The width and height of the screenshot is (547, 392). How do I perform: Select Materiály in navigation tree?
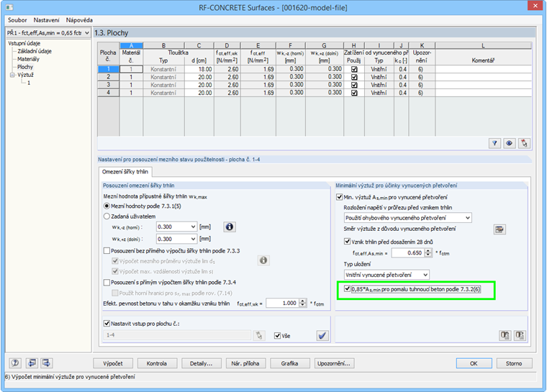tap(28, 59)
